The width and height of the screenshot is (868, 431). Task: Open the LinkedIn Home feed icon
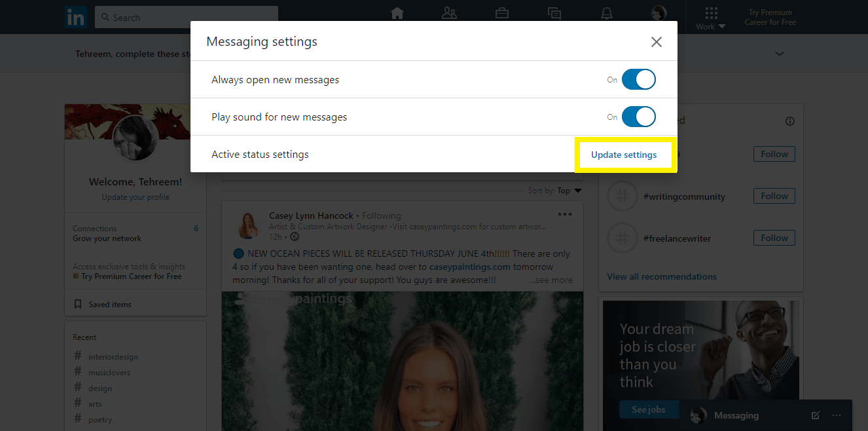397,12
